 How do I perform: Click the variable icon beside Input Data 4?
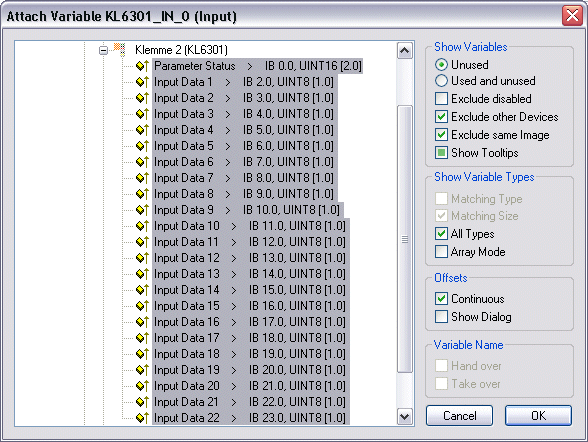(x=142, y=130)
